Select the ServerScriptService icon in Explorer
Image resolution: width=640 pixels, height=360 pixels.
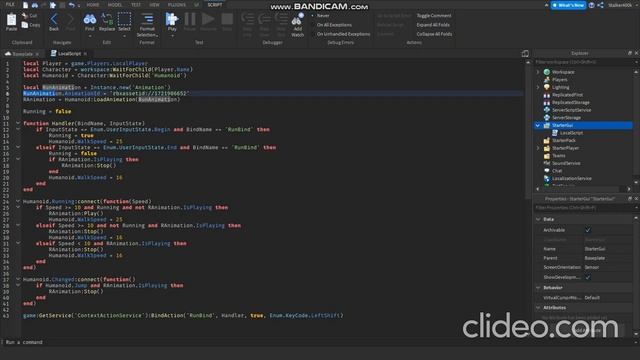click(547, 110)
